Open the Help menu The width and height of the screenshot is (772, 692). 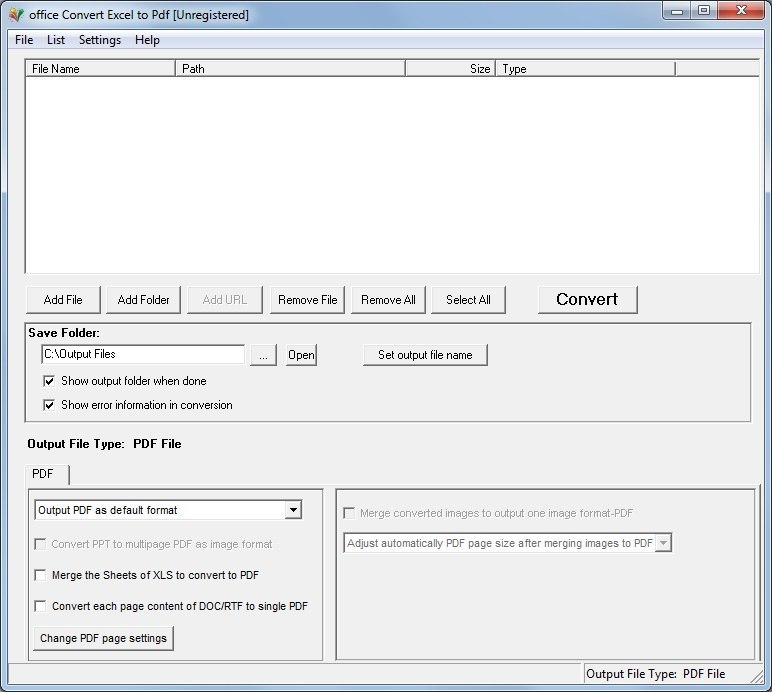point(147,40)
